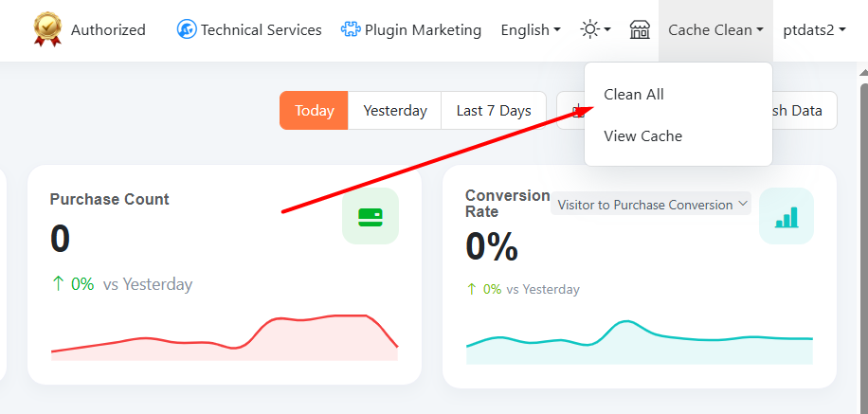Open the Visitor to Purchase Conversion selector
Screen dimensions: 868x414
tap(652, 204)
